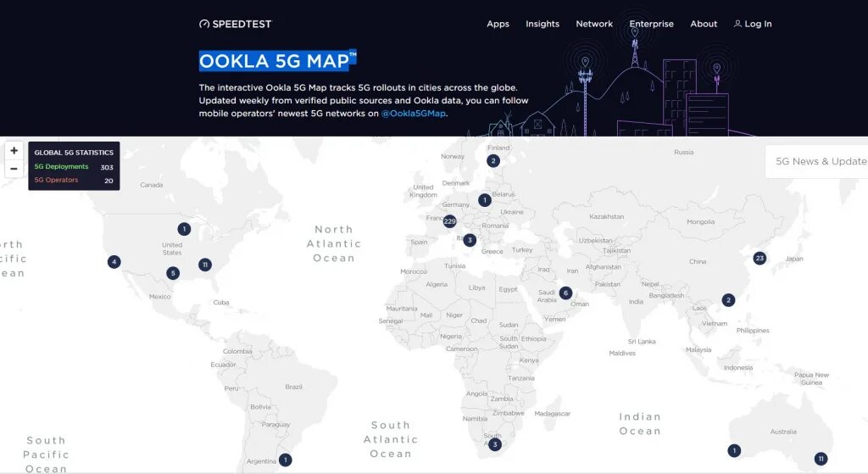Image resolution: width=868 pixels, height=474 pixels.
Task: Select the cluster marker 3 over South Africa
Action: [495, 444]
